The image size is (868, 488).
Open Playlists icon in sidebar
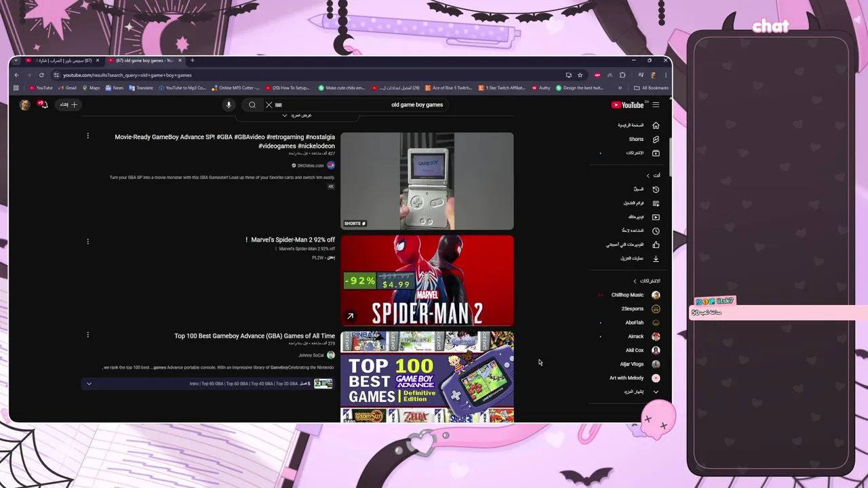[x=656, y=203]
